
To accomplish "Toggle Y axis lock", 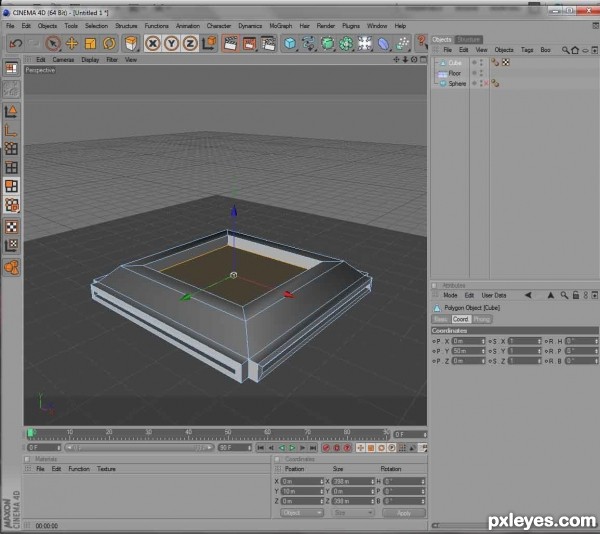I will coord(171,43).
